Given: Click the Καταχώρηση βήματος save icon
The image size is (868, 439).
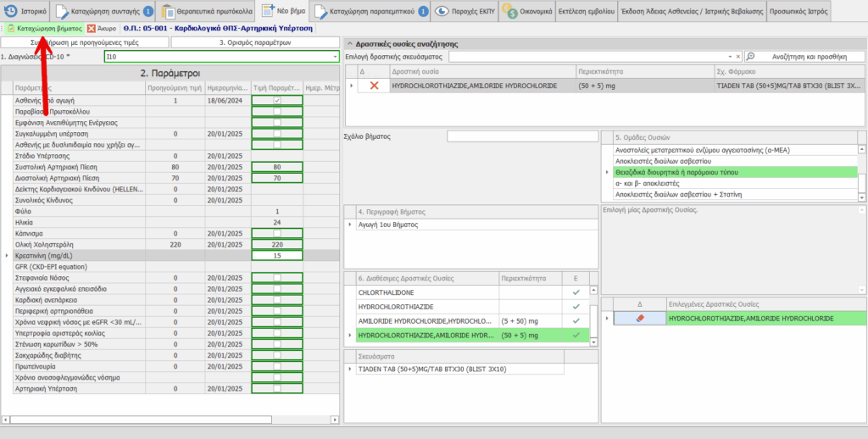Looking at the screenshot, I should tap(11, 28).
